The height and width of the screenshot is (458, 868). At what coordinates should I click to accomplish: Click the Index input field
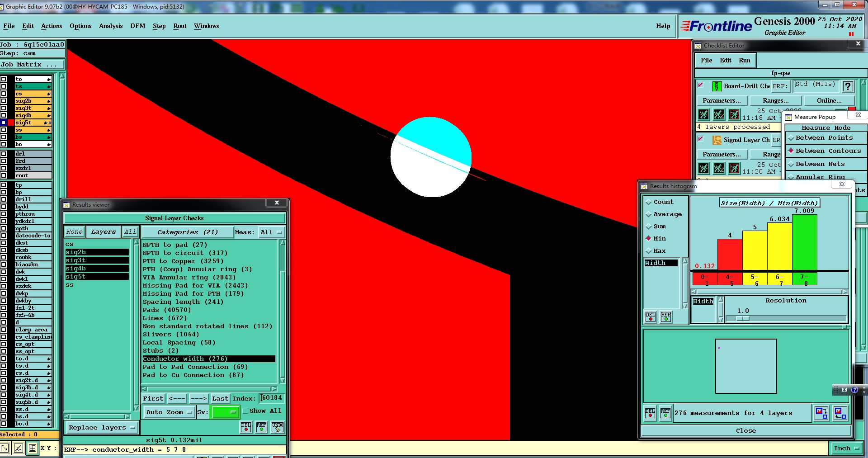[x=272, y=398]
